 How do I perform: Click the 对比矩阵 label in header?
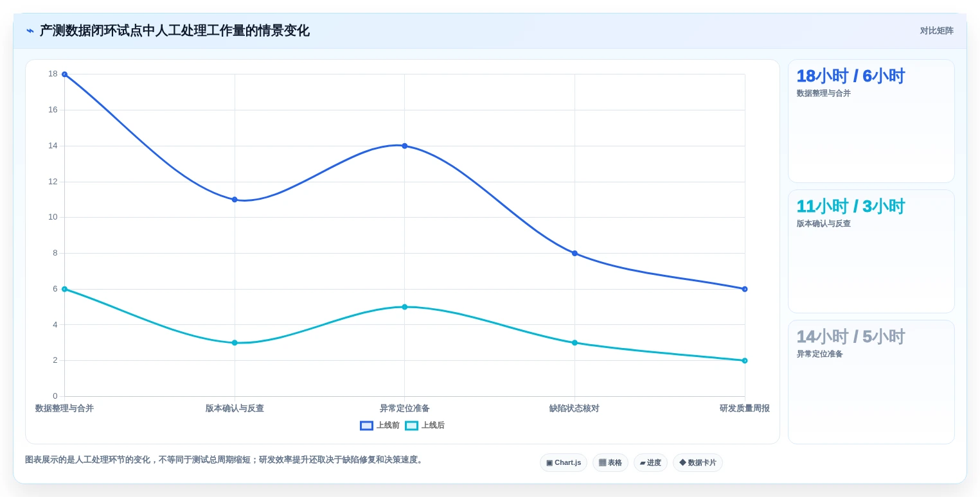(936, 31)
